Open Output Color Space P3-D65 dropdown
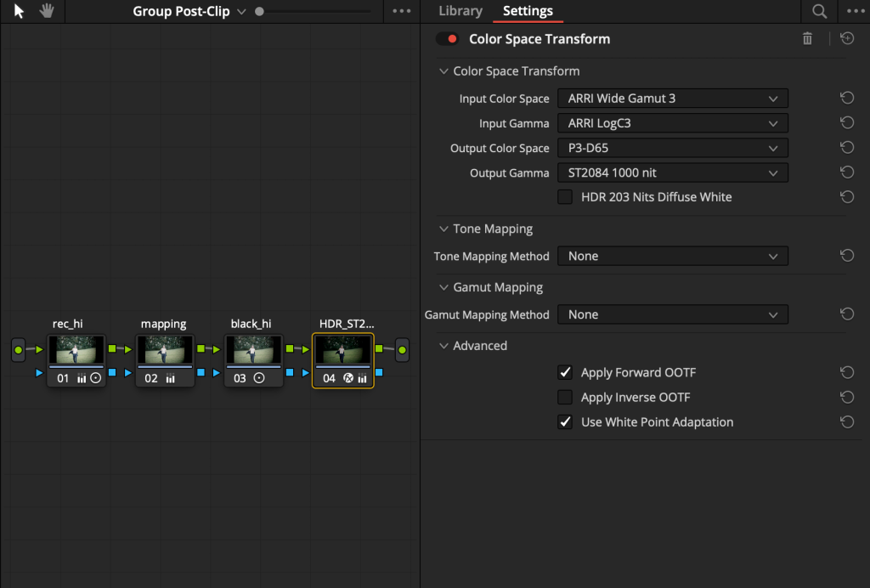 pyautogui.click(x=673, y=148)
